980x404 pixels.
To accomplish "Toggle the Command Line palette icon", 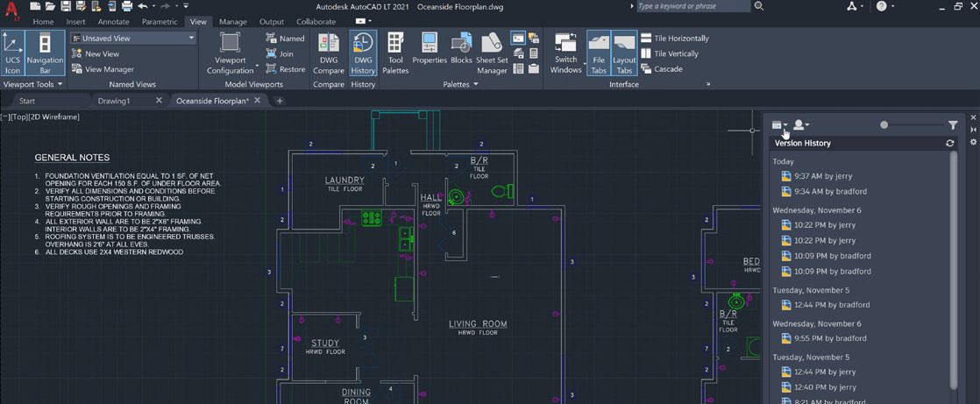I will (x=519, y=38).
